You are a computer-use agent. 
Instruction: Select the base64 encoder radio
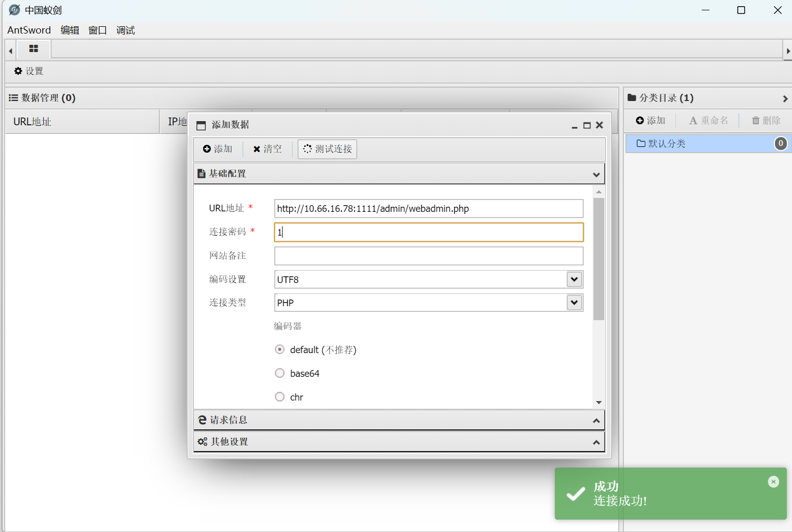(279, 373)
